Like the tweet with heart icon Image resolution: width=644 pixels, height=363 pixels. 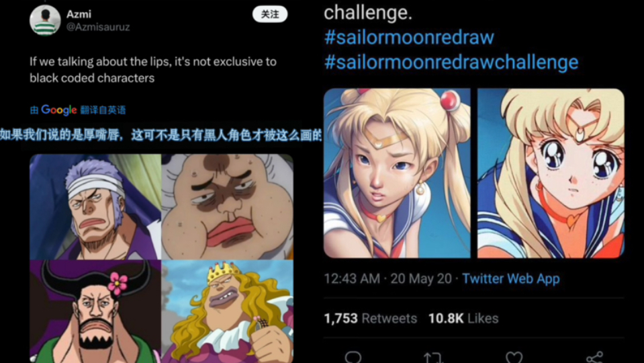(x=514, y=357)
